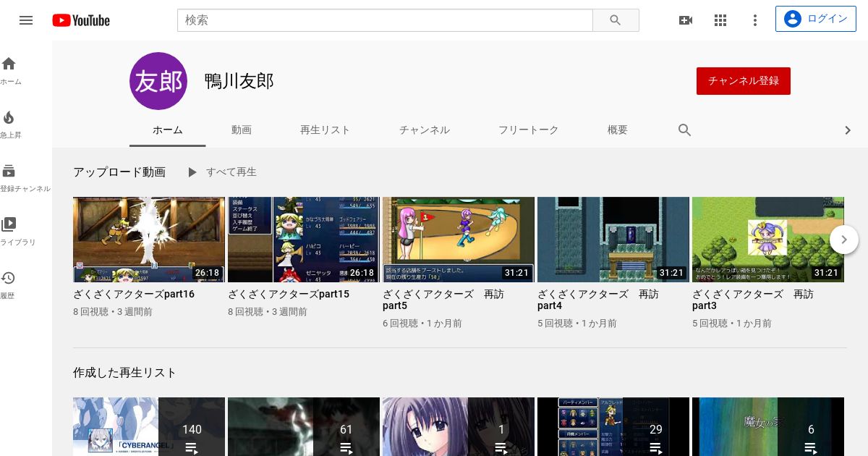
Task: Go to the YouTube logo homepage
Action: 81,20
